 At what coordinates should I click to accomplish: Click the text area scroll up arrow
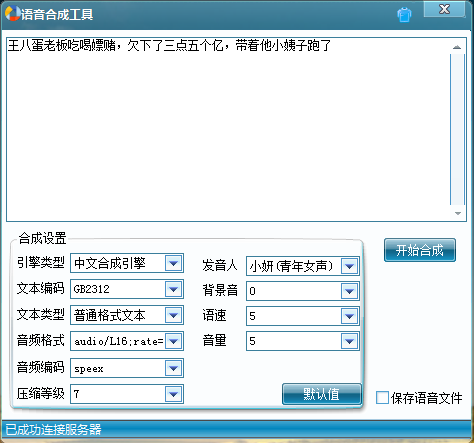[457, 47]
